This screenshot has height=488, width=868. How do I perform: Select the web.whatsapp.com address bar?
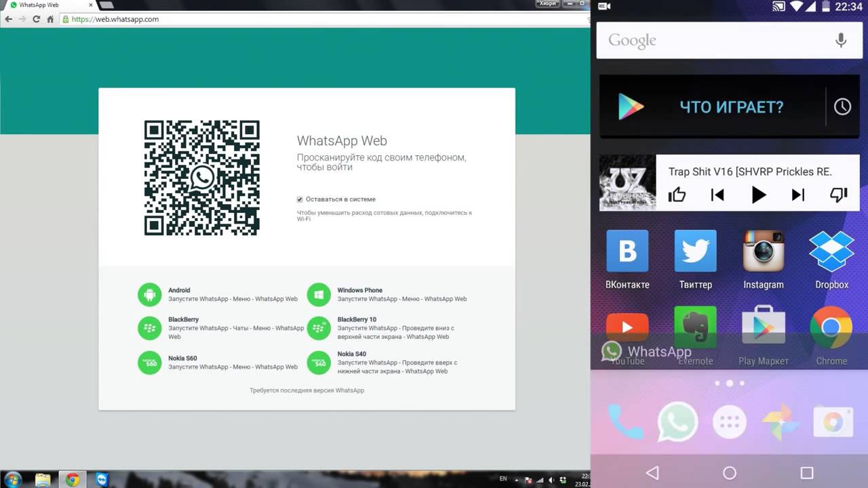pyautogui.click(x=324, y=19)
